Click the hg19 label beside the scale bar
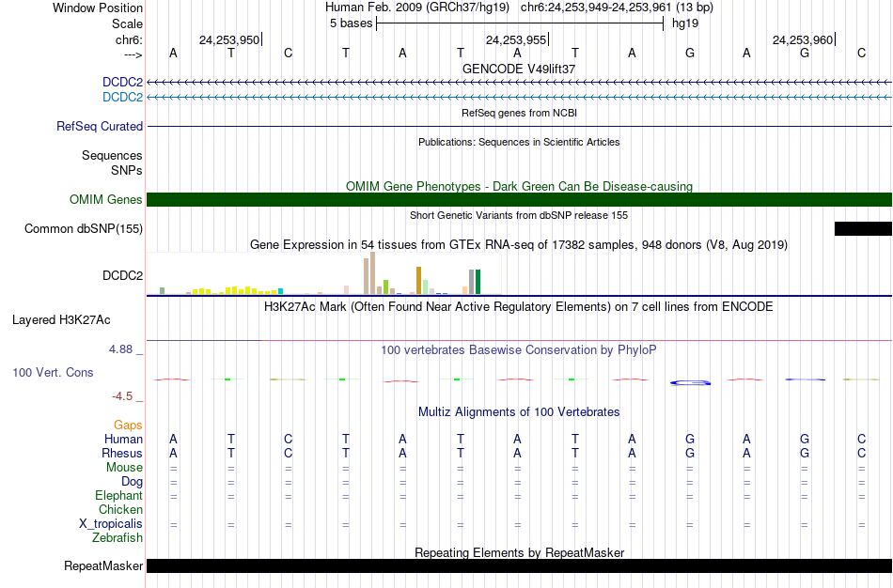893x588 pixels. tap(685, 23)
